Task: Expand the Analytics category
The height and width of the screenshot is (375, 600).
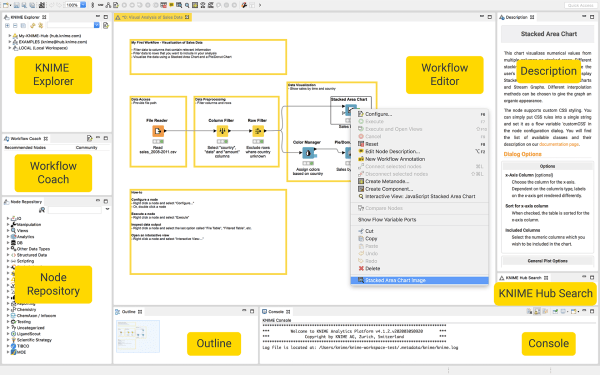Action: point(8,237)
